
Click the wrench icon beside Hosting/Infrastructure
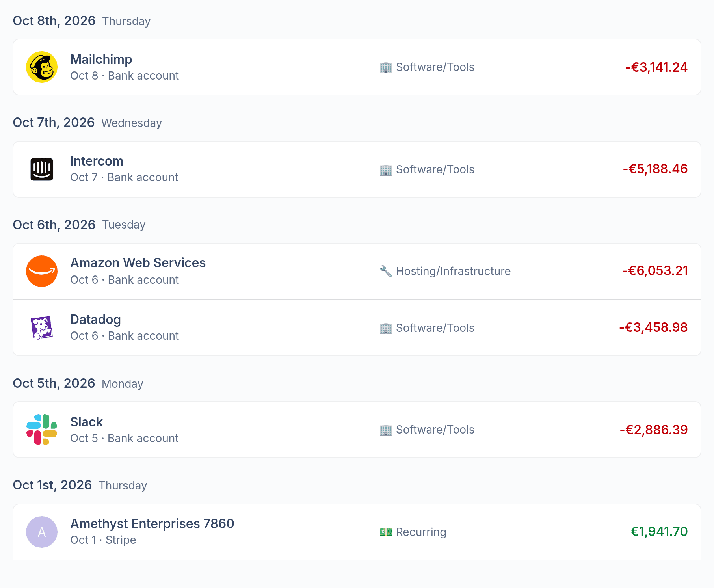[386, 272]
